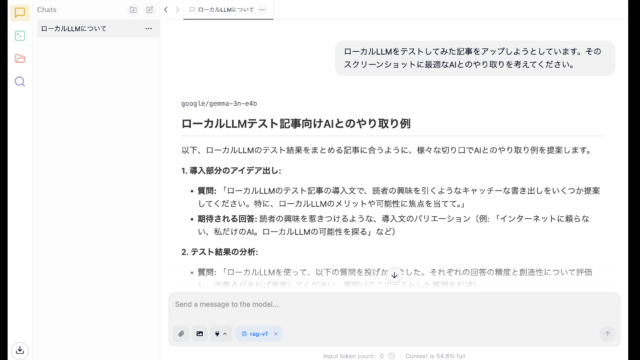Start a new chat with pencil icon
Screen dimensions: 640x360
click(149, 10)
